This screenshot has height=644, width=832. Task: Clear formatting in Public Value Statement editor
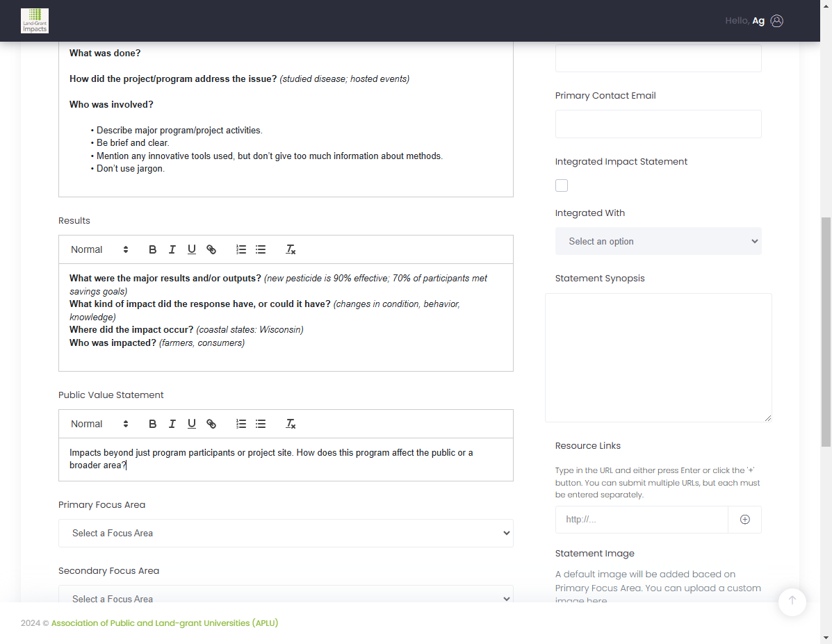click(x=291, y=424)
